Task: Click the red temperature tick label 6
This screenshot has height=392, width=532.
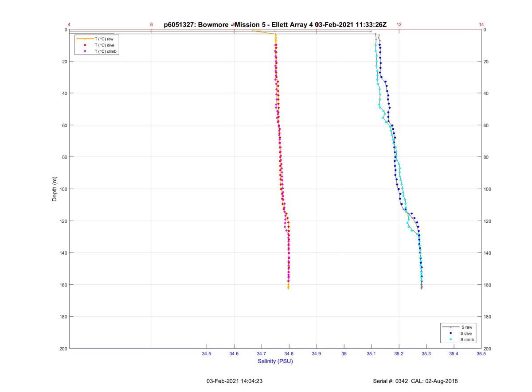Action: tap(152, 25)
